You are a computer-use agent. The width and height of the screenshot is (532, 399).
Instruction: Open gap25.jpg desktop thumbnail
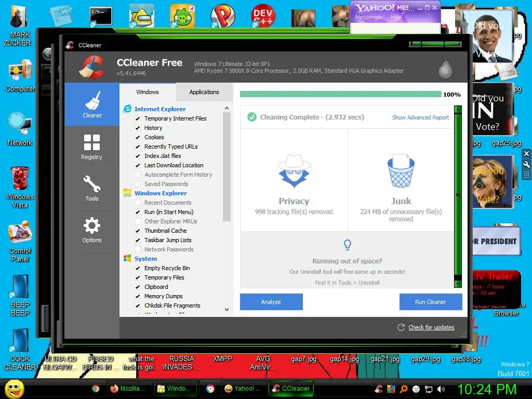pyautogui.click(x=507, y=143)
